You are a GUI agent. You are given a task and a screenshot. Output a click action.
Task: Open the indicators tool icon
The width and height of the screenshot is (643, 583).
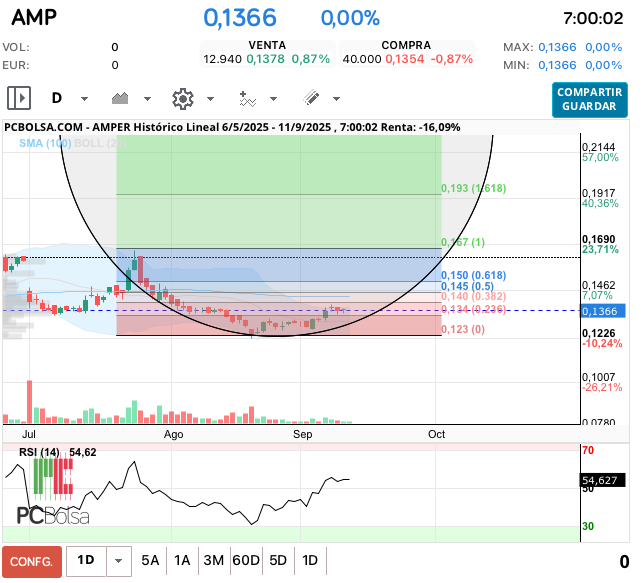247,99
